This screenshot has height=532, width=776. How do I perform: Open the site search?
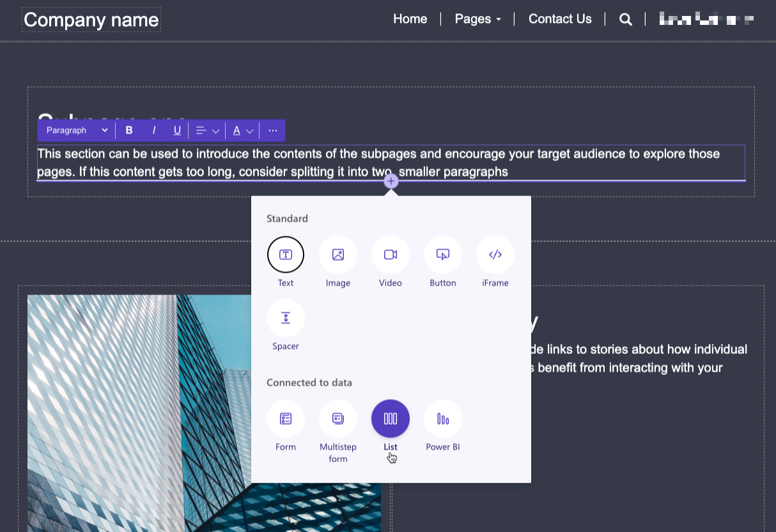[625, 19]
